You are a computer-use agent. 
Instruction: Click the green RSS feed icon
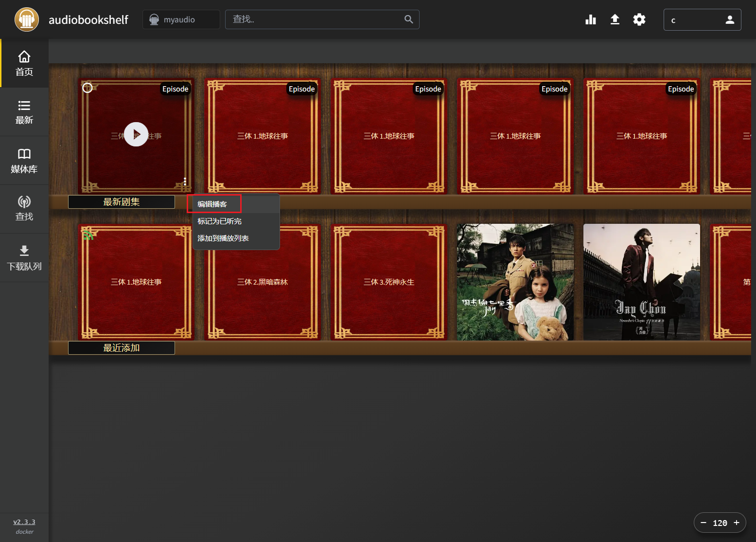point(88,235)
